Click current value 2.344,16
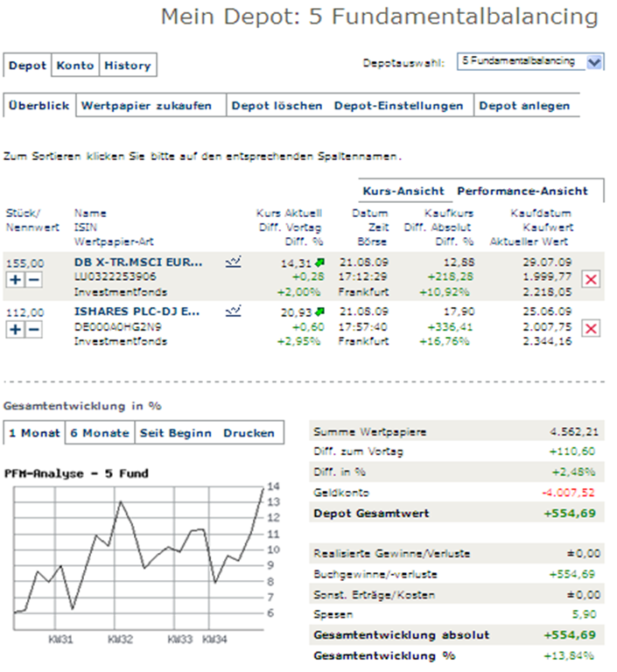The height and width of the screenshot is (672, 617). coord(548,341)
